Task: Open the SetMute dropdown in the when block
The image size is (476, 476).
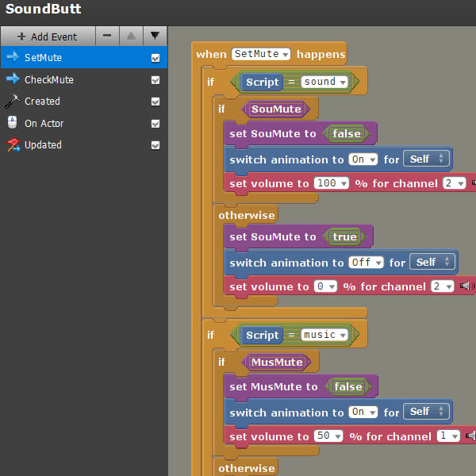Action: pyautogui.click(x=262, y=54)
